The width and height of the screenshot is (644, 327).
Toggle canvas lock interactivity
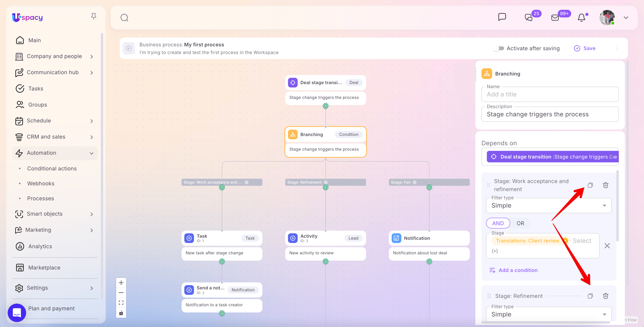click(121, 313)
